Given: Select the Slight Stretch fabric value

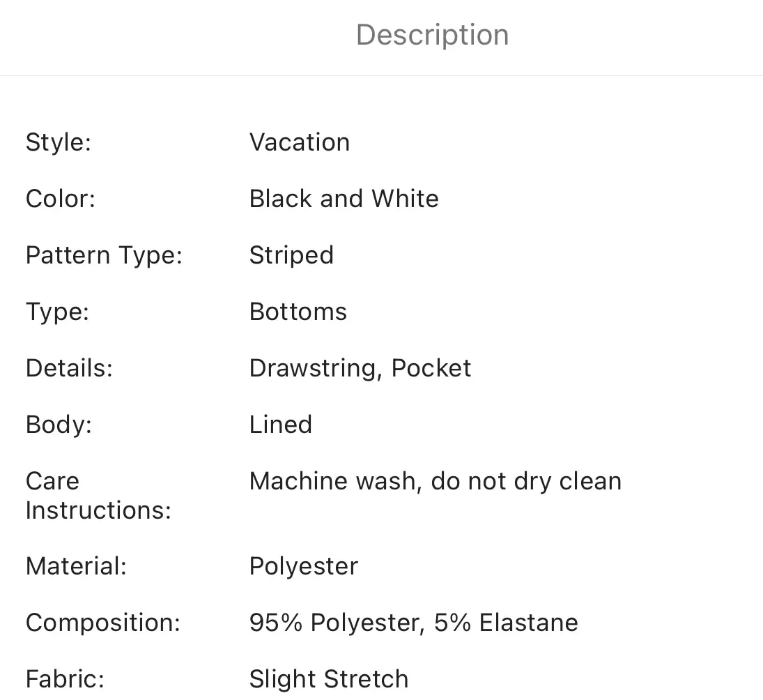Looking at the screenshot, I should click(328, 679).
